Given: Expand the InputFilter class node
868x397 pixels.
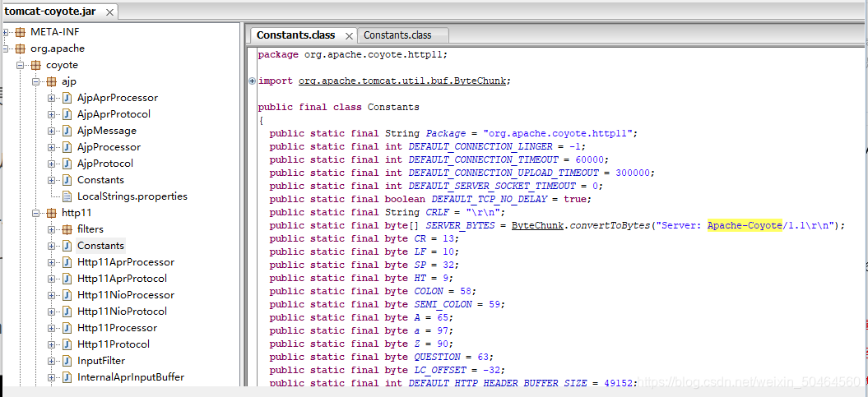Looking at the screenshot, I should pos(52,361).
